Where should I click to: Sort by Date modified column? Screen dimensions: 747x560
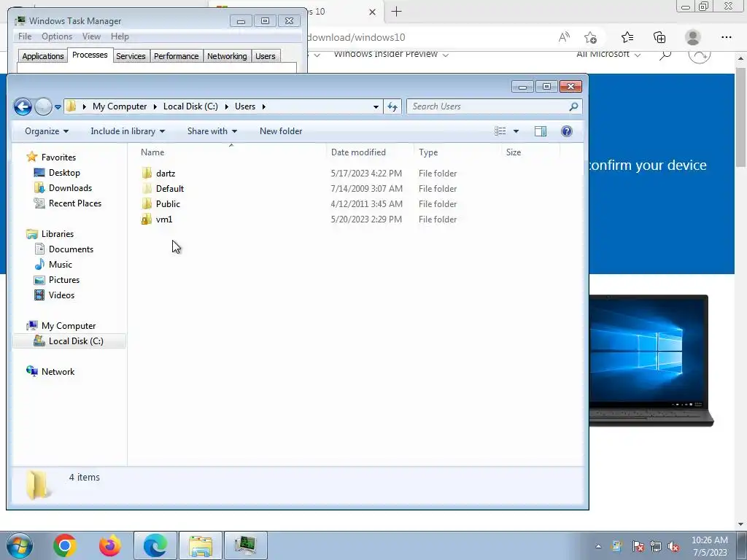[x=358, y=152]
